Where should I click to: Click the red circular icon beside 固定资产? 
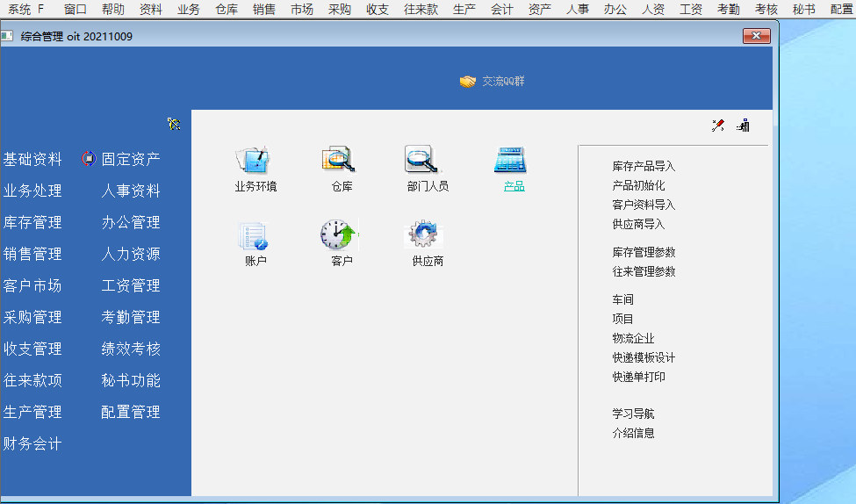pos(89,159)
